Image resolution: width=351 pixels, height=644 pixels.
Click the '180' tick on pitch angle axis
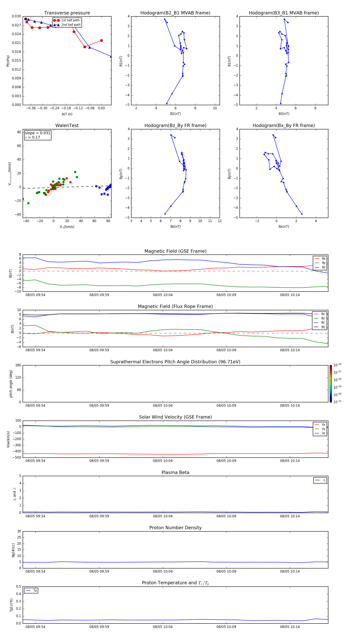coord(18,365)
